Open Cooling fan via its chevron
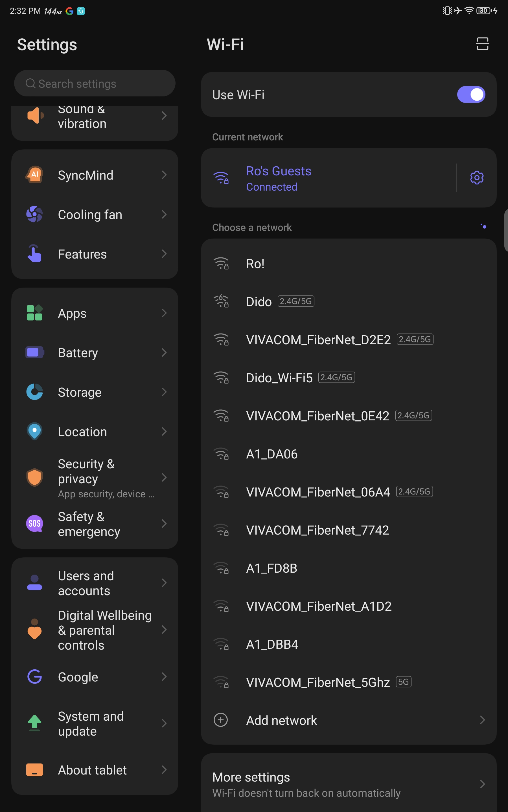The width and height of the screenshot is (508, 812). click(164, 214)
